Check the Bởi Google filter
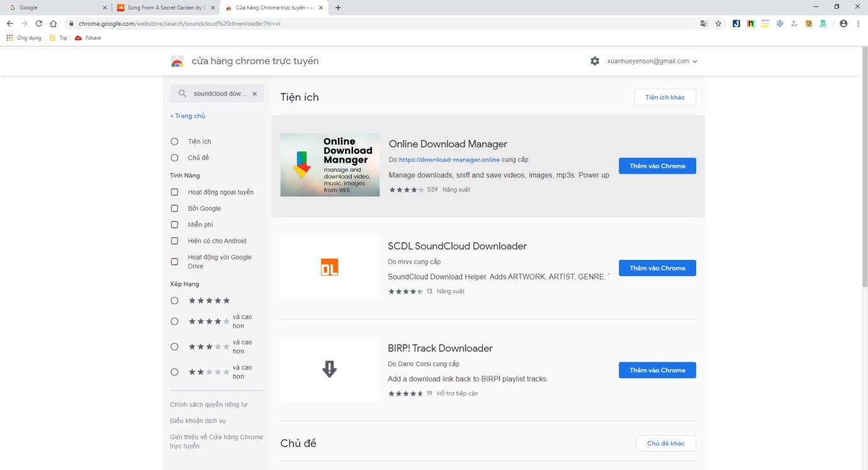Viewport: 868px width, 470px height. tap(174, 208)
